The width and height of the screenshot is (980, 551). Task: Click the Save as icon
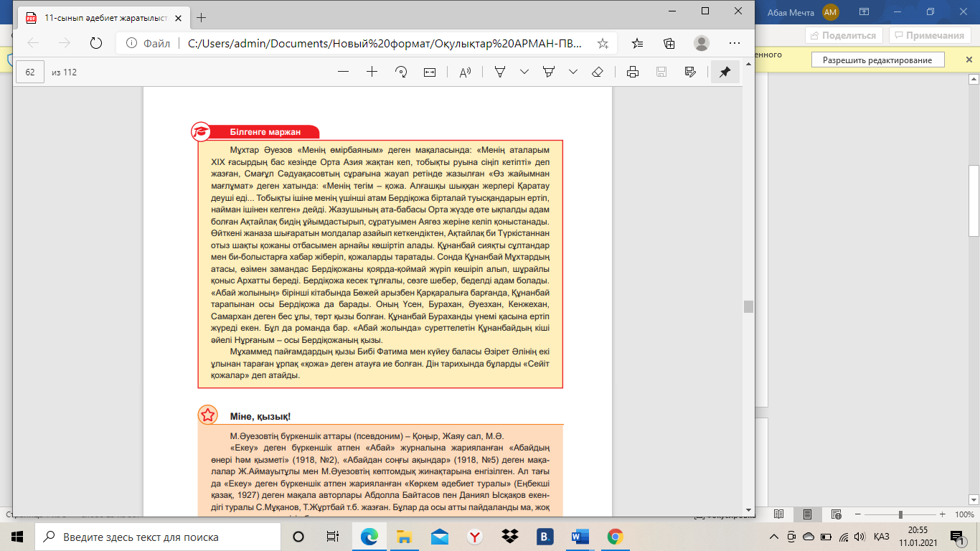(x=690, y=72)
